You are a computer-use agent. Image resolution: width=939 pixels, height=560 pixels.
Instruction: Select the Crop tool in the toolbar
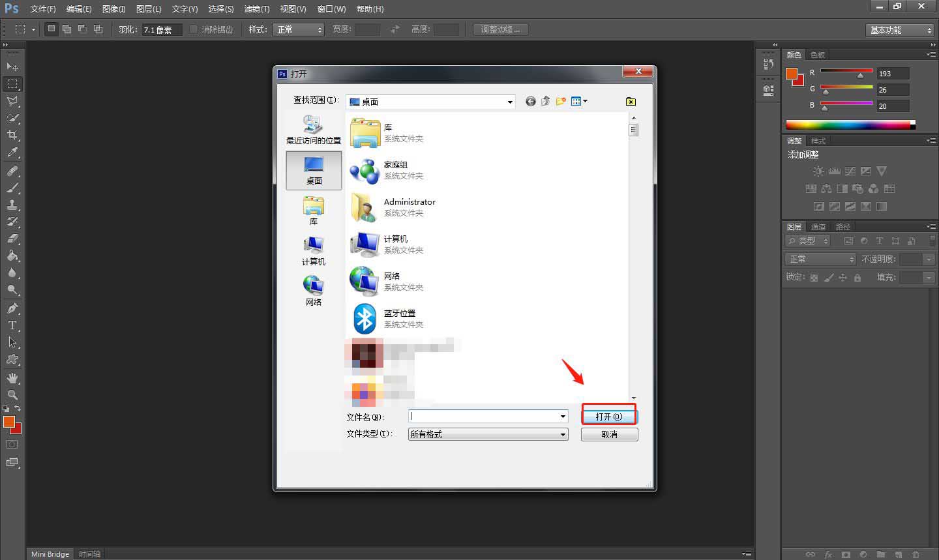[x=12, y=135]
